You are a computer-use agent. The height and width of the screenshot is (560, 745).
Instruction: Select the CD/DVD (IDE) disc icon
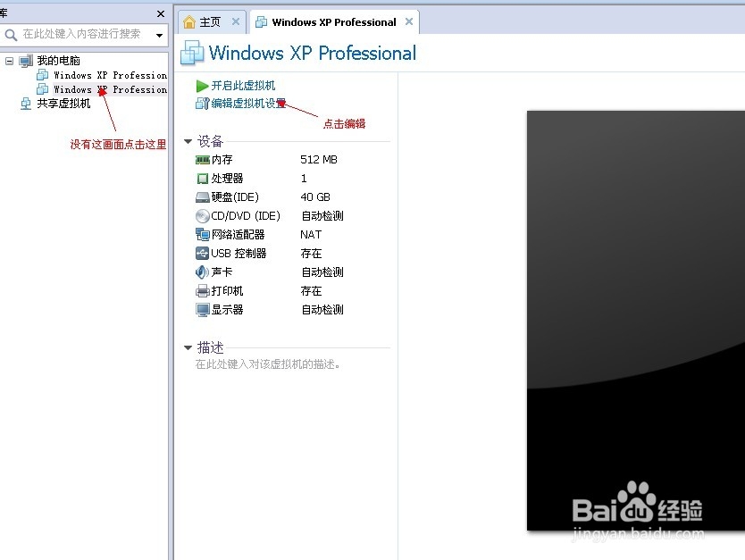click(x=203, y=216)
